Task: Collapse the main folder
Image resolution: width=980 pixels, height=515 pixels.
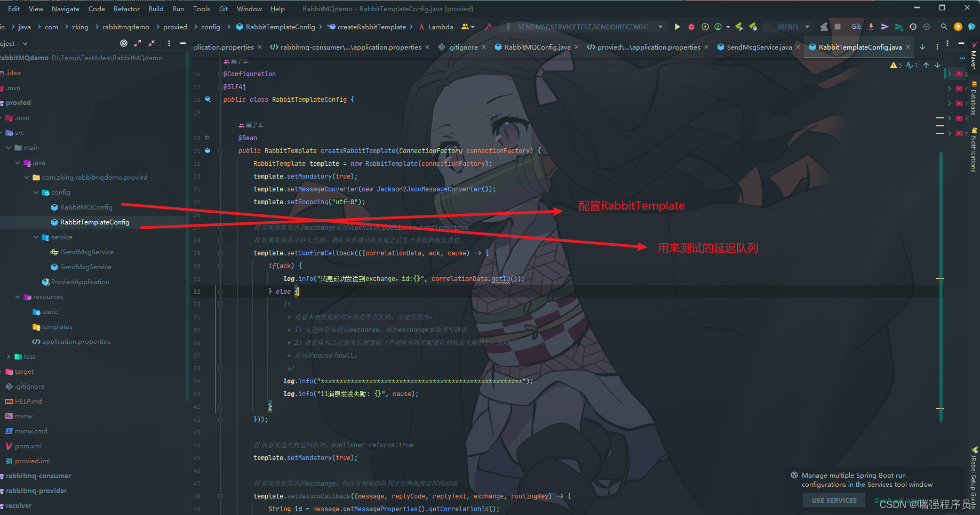Action: point(9,148)
